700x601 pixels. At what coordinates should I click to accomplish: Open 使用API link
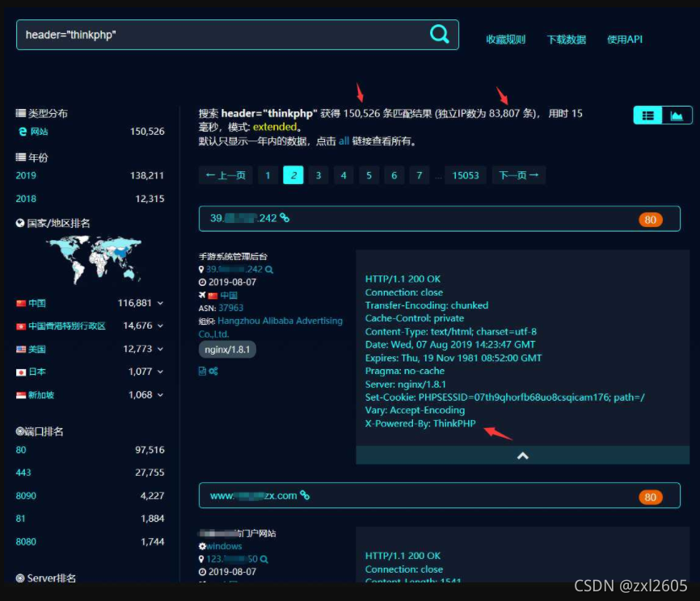pyautogui.click(x=625, y=40)
